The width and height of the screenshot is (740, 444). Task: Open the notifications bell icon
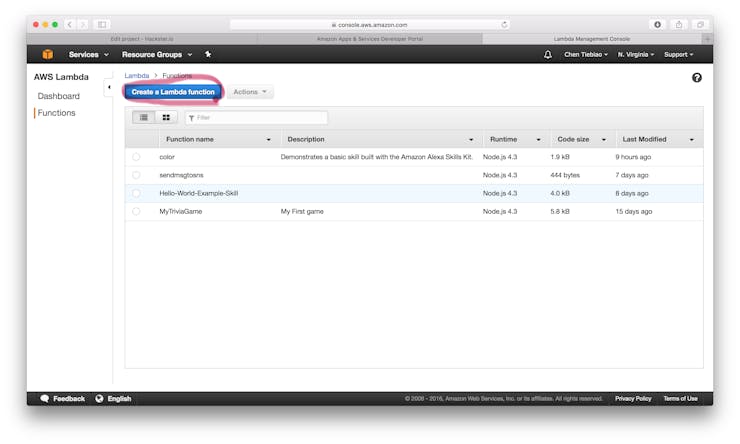pos(547,55)
